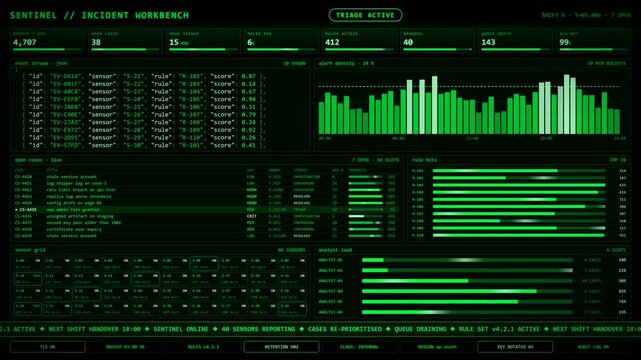Image resolution: width=641 pixels, height=360 pixels.
Task: Click the 'sensor grid' panel title
Action: coord(30,250)
